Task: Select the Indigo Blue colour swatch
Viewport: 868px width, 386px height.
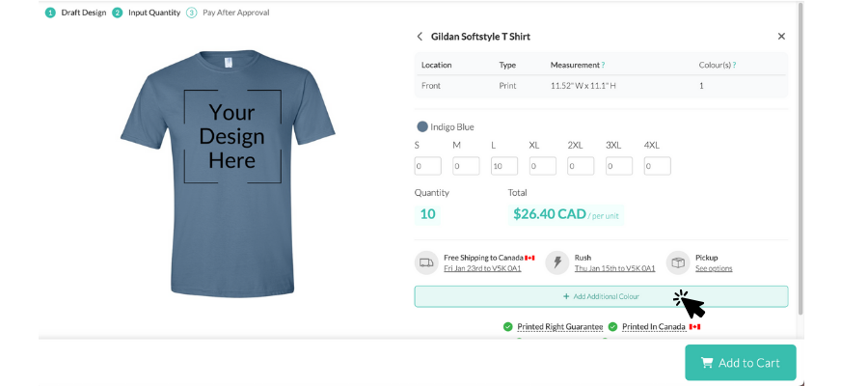Action: (x=422, y=126)
